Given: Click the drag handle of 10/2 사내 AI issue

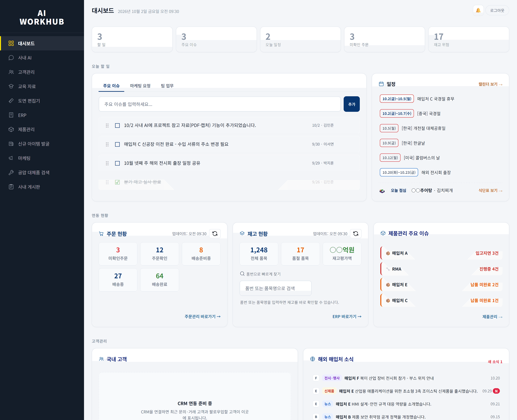Looking at the screenshot, I should click(107, 125).
